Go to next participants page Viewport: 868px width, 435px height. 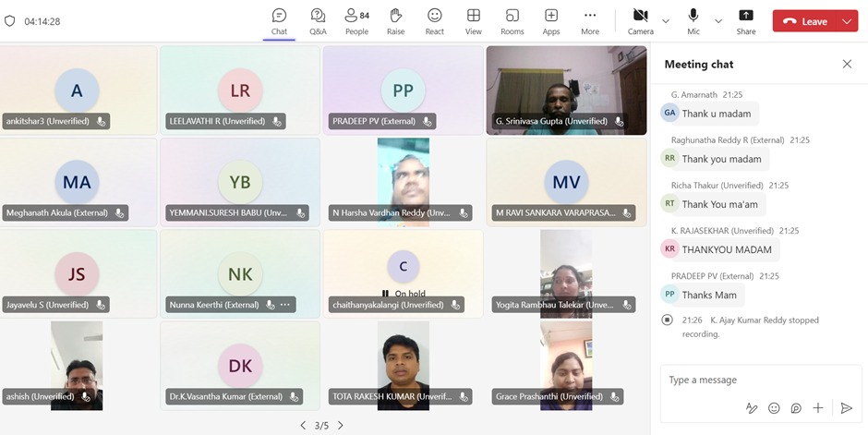(341, 425)
